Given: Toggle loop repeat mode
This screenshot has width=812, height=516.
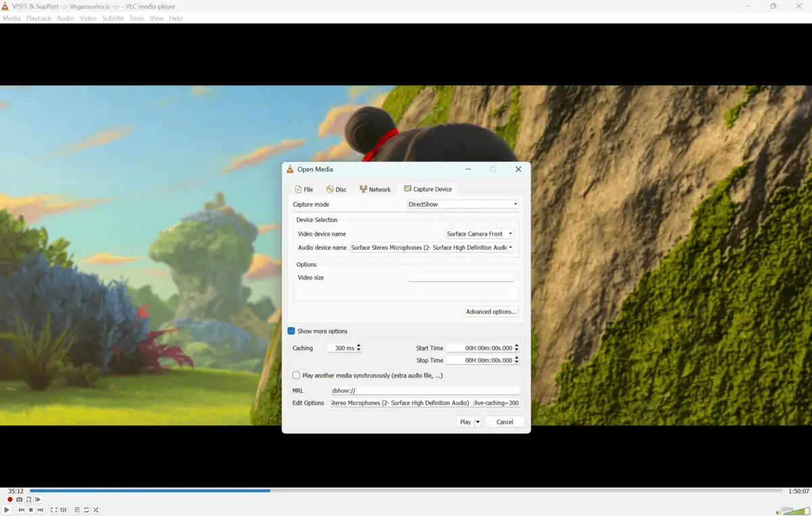Looking at the screenshot, I should tap(87, 510).
